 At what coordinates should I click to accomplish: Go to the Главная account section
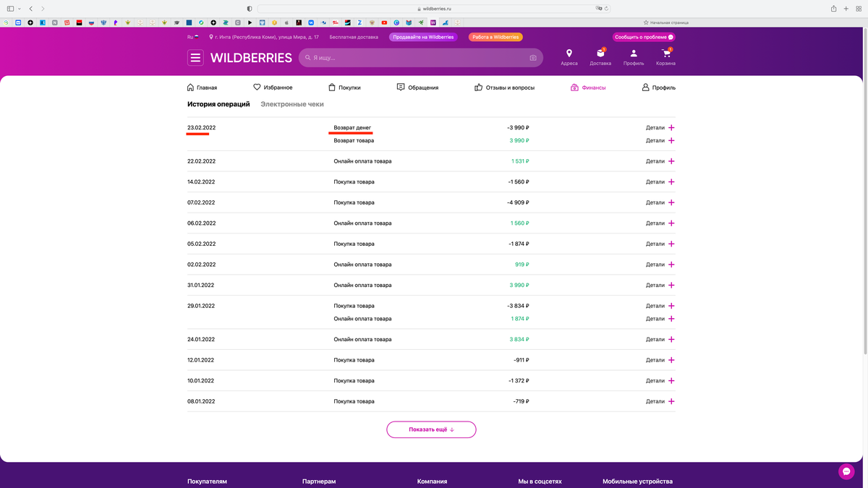(202, 87)
